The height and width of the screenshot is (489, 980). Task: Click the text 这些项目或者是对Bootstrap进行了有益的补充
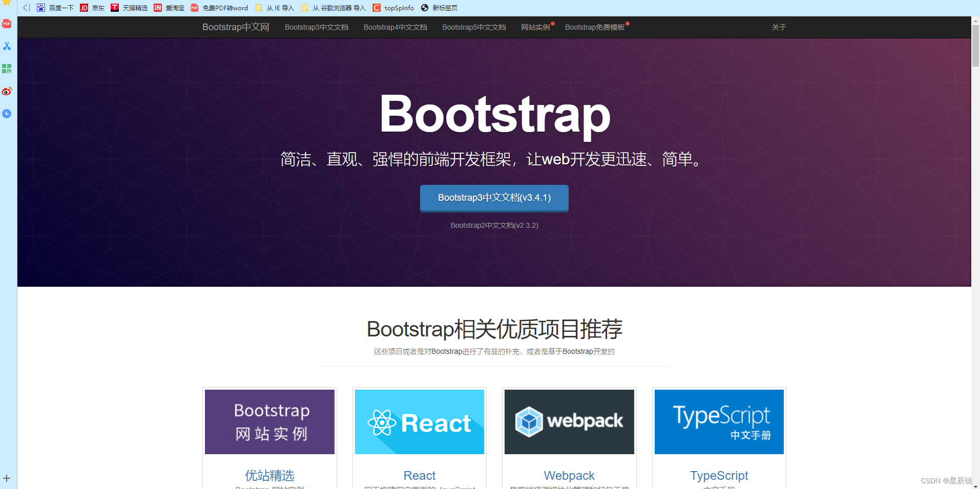[x=448, y=351]
